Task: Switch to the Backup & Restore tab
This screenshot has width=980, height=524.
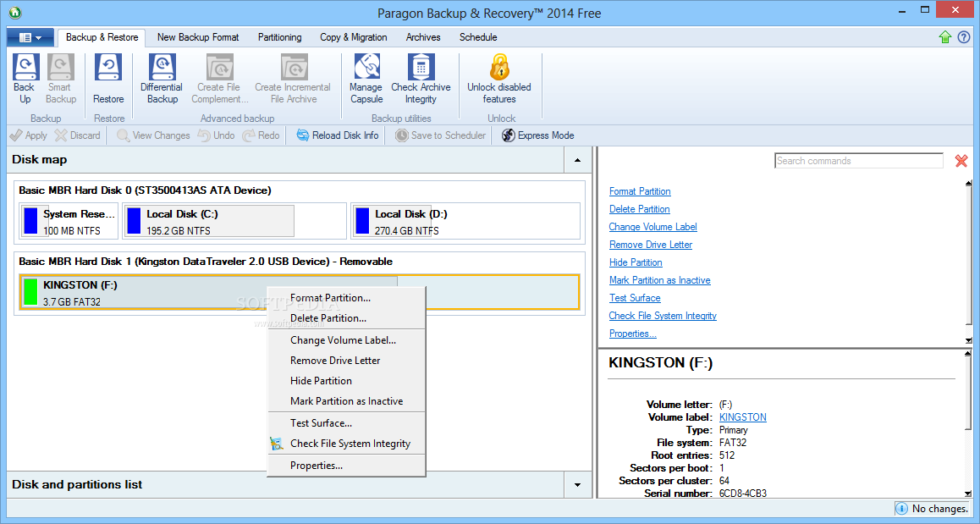Action: point(102,37)
